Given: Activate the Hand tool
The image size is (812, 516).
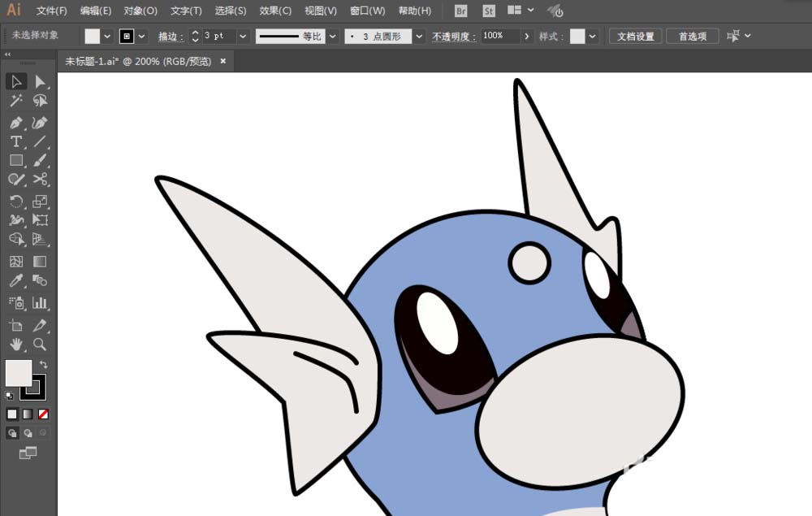Looking at the screenshot, I should (16, 345).
